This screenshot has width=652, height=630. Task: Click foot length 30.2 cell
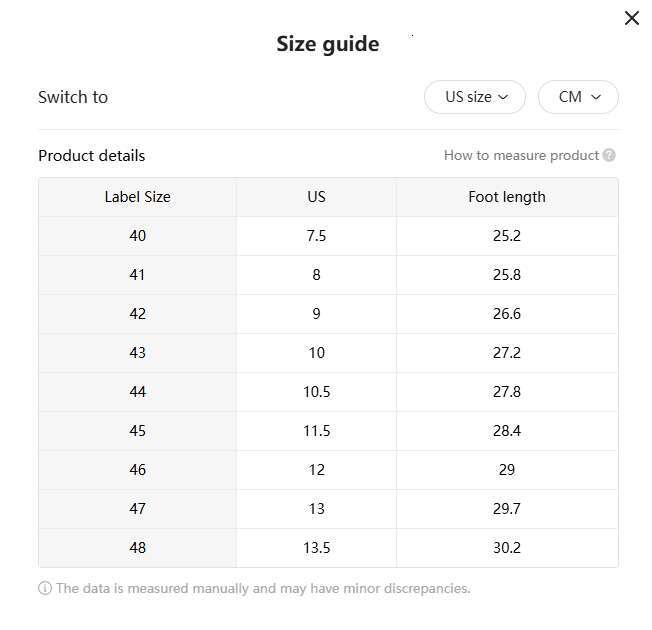507,548
